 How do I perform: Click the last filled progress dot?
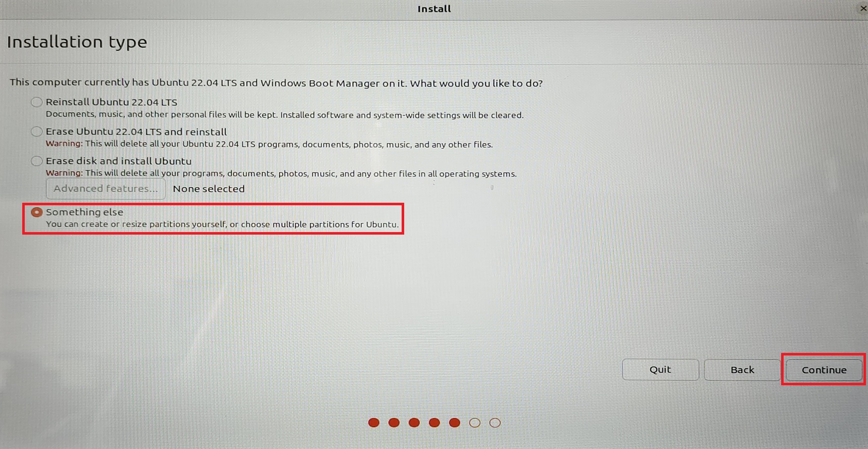point(455,423)
